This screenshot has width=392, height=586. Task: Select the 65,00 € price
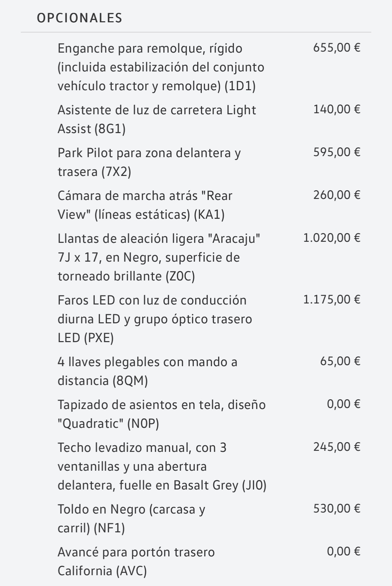click(340, 361)
